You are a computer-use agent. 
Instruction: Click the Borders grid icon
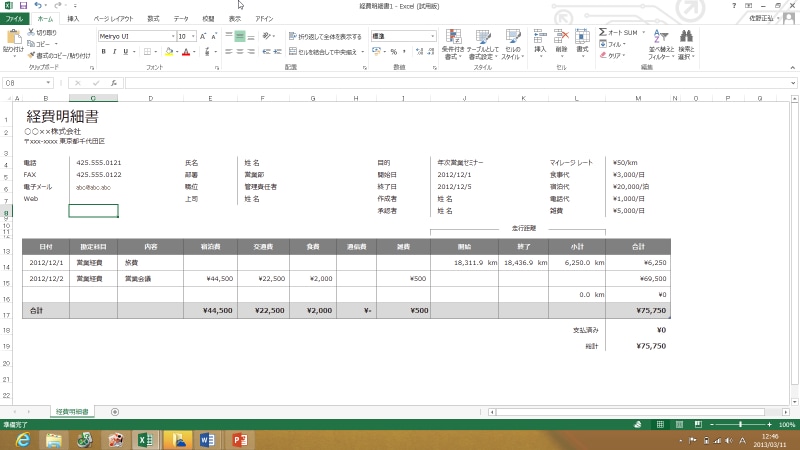[x=147, y=52]
